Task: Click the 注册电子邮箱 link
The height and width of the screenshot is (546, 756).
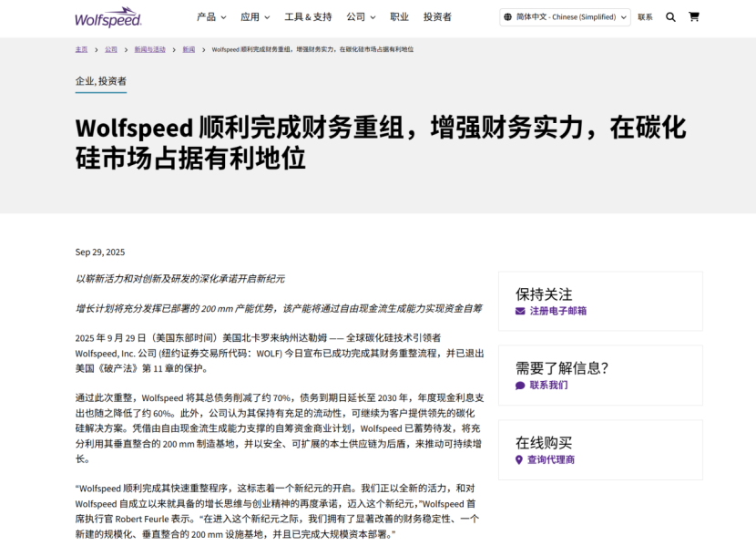Action: [x=557, y=311]
